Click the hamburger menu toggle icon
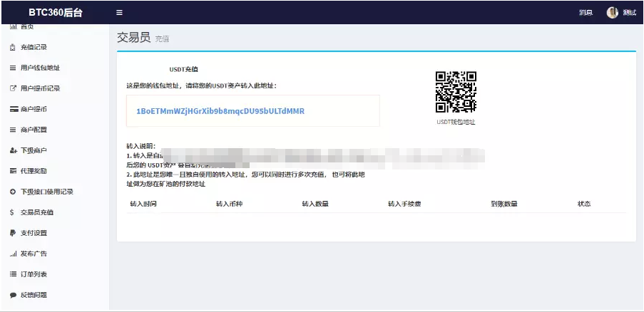The width and height of the screenshot is (644, 312). [x=119, y=12]
